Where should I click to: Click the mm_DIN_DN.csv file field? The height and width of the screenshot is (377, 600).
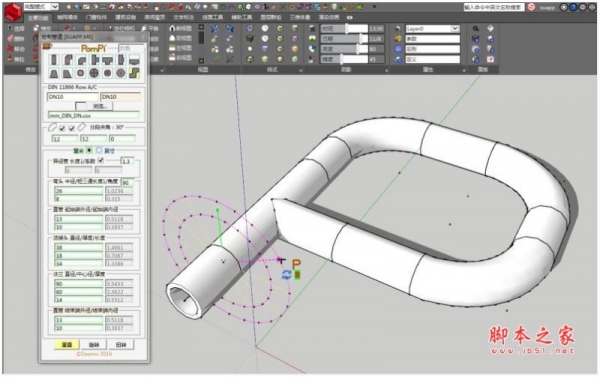tap(94, 115)
